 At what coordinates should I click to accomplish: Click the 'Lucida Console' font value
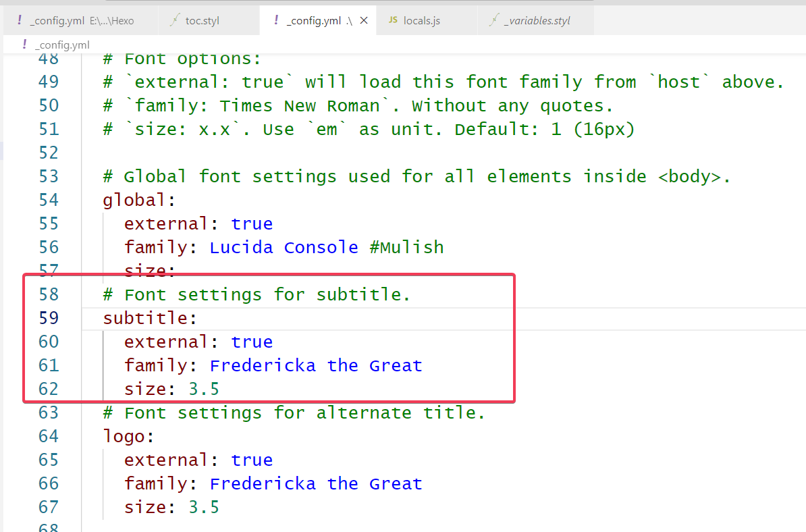(284, 248)
